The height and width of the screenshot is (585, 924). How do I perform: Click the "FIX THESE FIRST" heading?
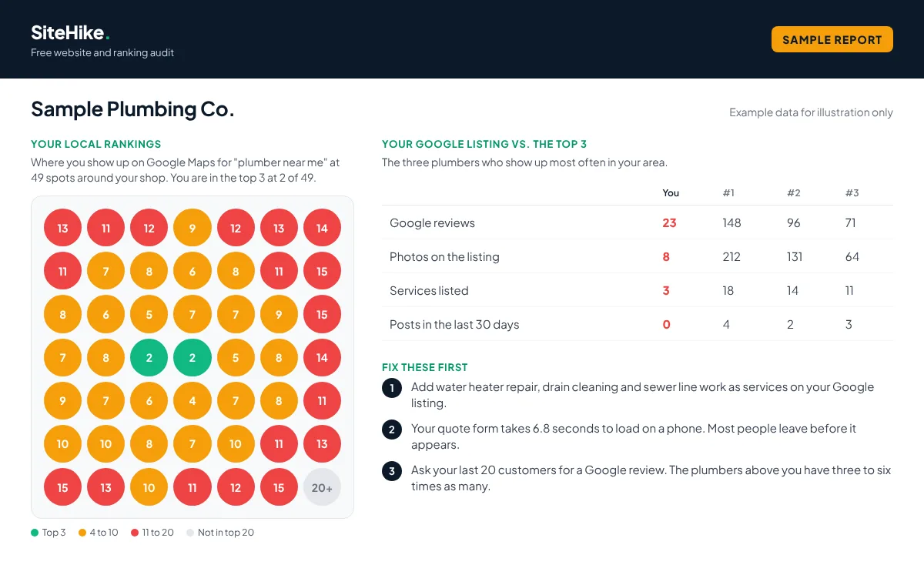click(425, 367)
